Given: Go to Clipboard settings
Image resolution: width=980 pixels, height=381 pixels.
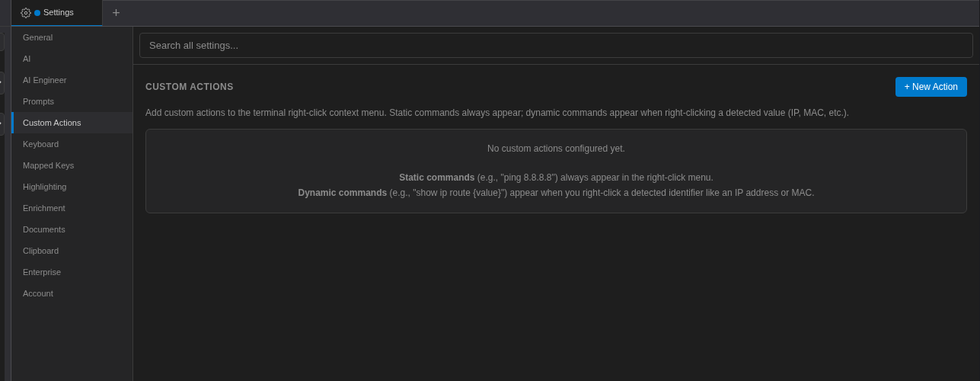Looking at the screenshot, I should 72,251.
